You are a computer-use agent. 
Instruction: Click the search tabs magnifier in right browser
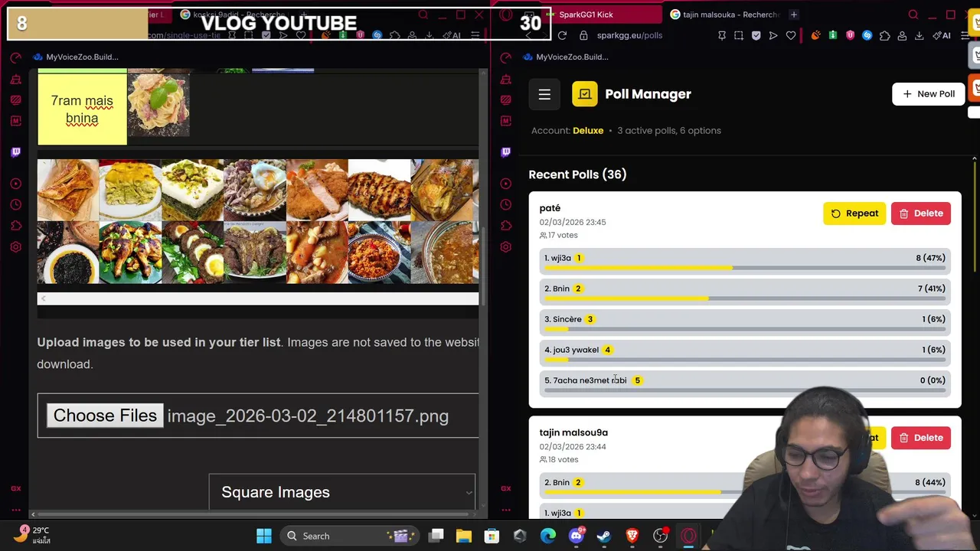[x=913, y=15]
